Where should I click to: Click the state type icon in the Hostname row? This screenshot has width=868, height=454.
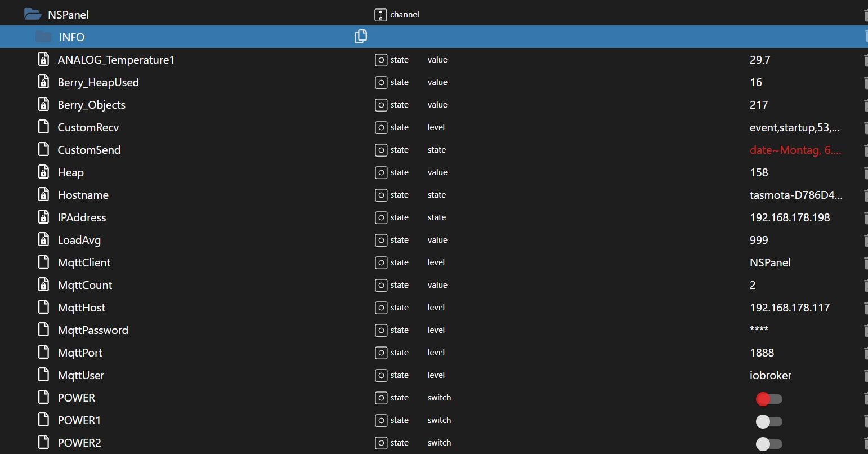coord(381,195)
